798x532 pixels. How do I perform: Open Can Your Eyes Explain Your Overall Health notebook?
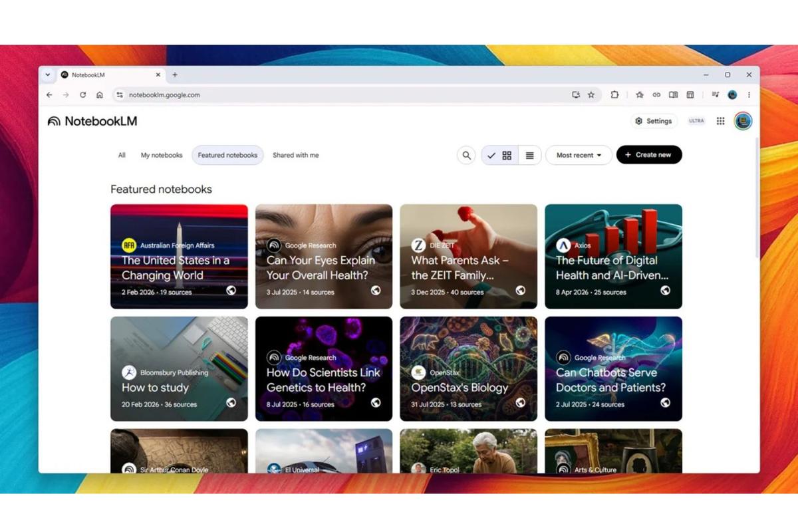(x=324, y=256)
